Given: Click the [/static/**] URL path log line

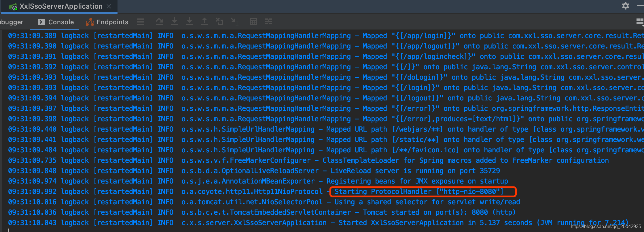Looking at the screenshot, I should [325, 140].
